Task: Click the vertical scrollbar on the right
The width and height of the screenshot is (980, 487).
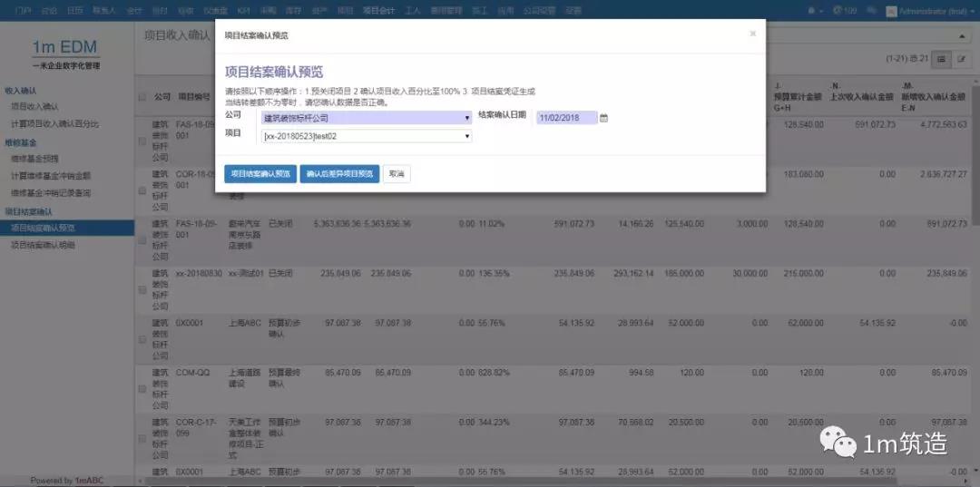Action: [975, 181]
